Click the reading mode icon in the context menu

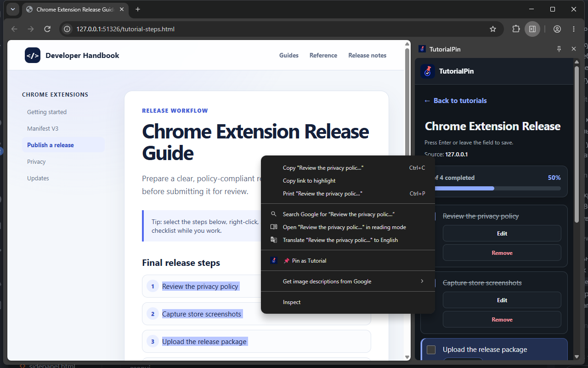coord(274,227)
